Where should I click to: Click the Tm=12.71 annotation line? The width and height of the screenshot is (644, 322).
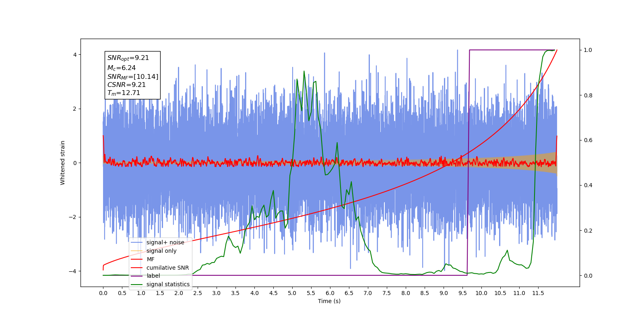[124, 93]
